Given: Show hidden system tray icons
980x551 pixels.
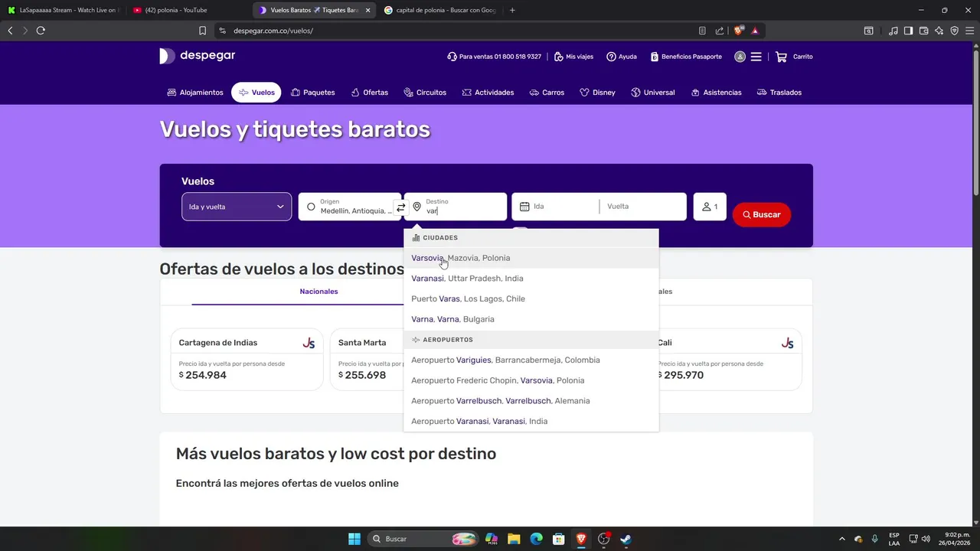Looking at the screenshot, I should click(x=842, y=539).
